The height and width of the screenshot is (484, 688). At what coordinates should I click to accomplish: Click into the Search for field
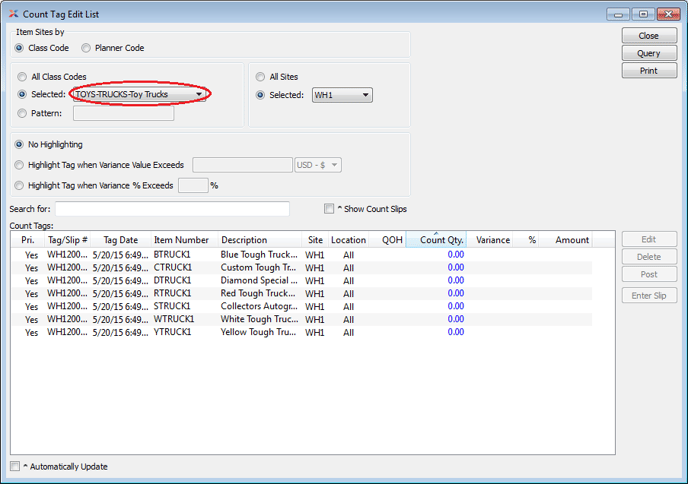[x=172, y=209]
